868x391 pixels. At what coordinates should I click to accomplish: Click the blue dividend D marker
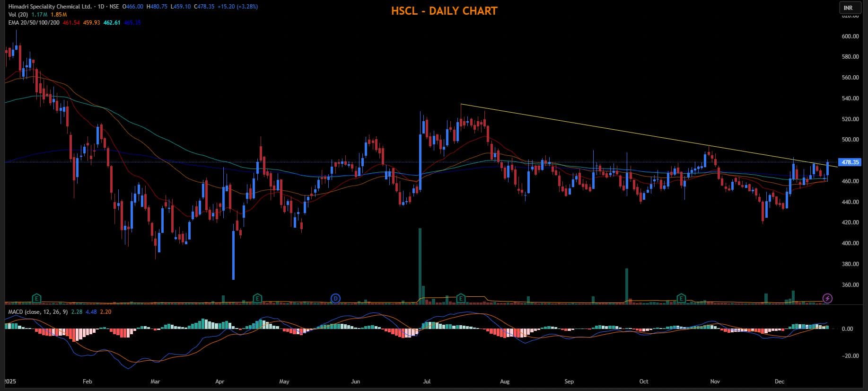tap(335, 298)
